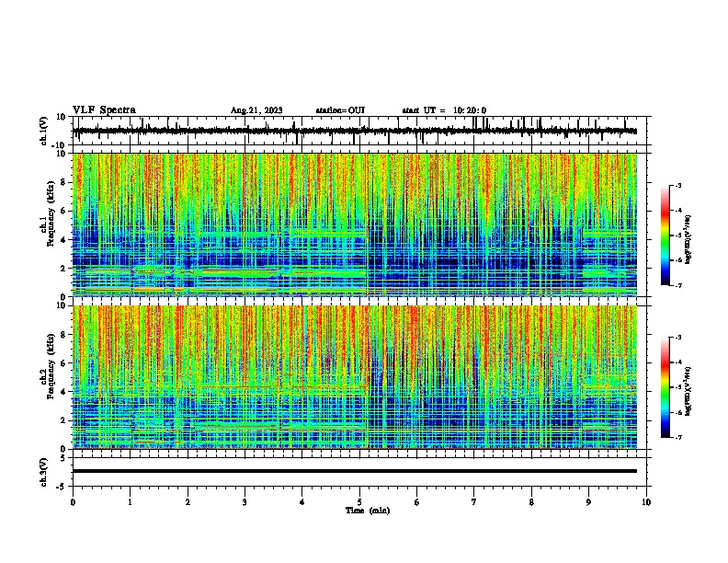Screen dimensions: 728x563
Task: Click inside the ch.2 frequency spectrogram panel
Action: (x=355, y=377)
